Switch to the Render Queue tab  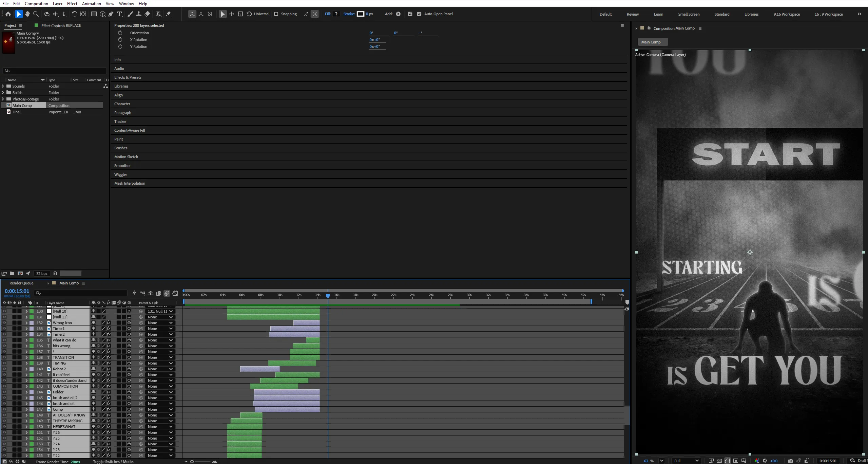[x=21, y=283]
